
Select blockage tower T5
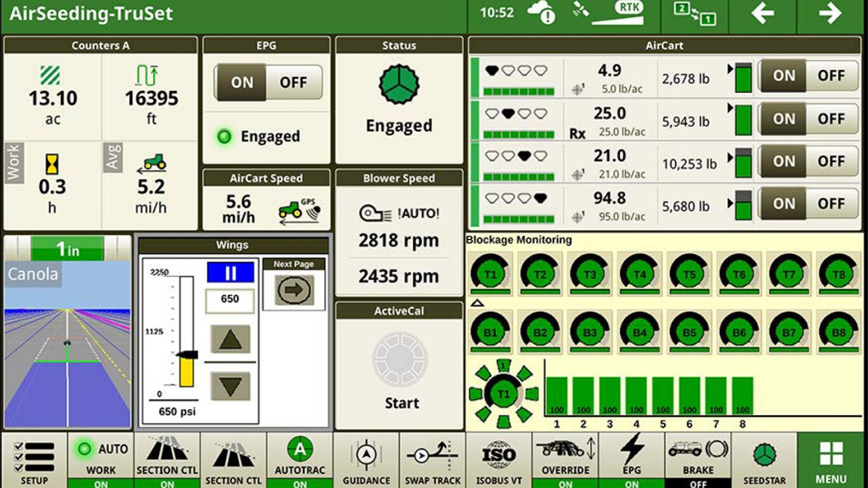coord(689,274)
